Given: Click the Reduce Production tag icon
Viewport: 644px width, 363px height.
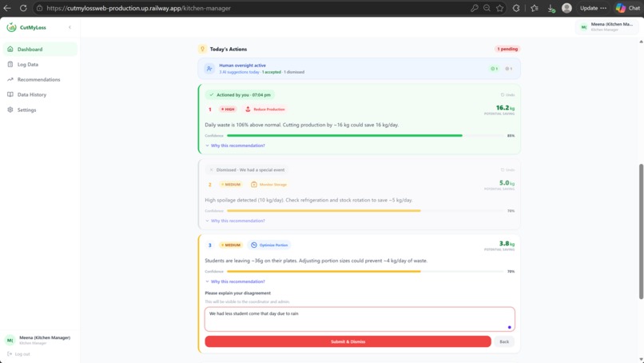Looking at the screenshot, I should click(x=248, y=110).
